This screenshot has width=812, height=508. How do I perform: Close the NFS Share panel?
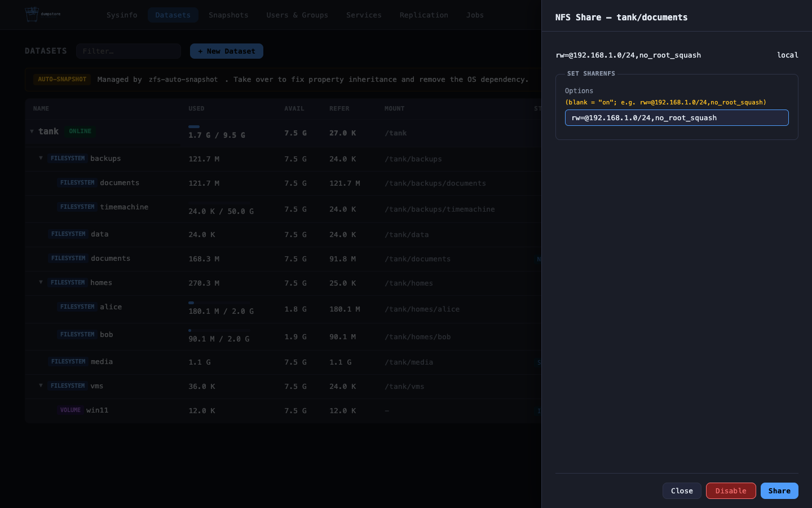pyautogui.click(x=682, y=491)
